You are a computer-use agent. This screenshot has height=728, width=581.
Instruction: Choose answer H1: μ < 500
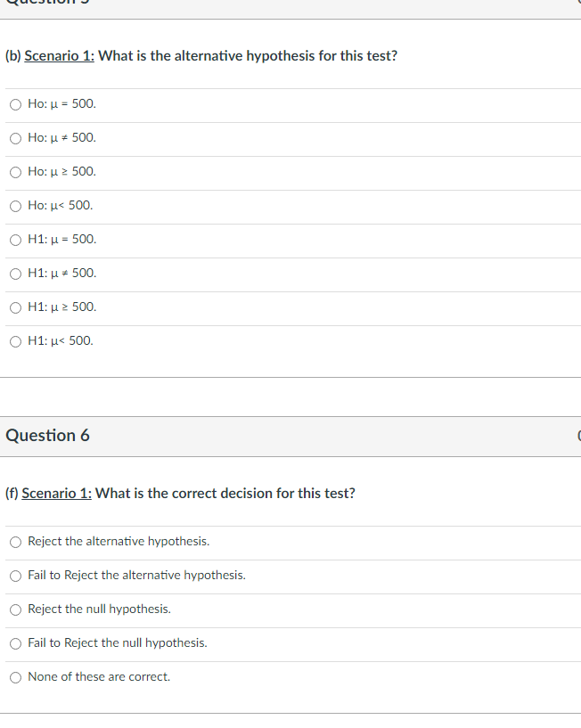15,340
